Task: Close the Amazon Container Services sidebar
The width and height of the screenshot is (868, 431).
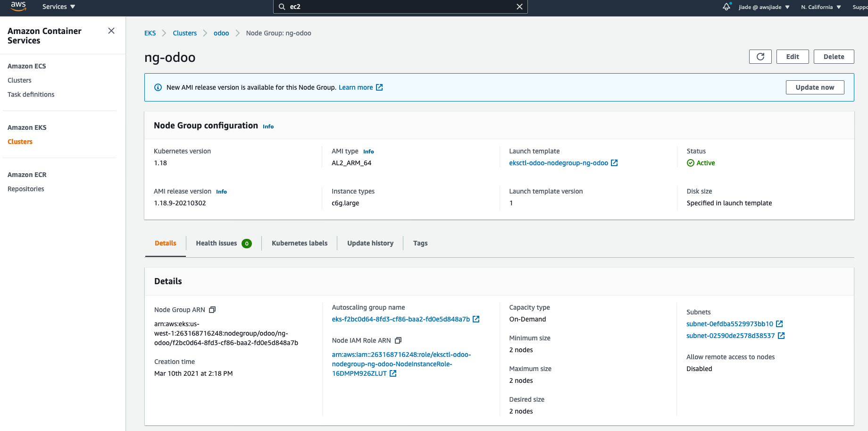Action: coord(111,31)
